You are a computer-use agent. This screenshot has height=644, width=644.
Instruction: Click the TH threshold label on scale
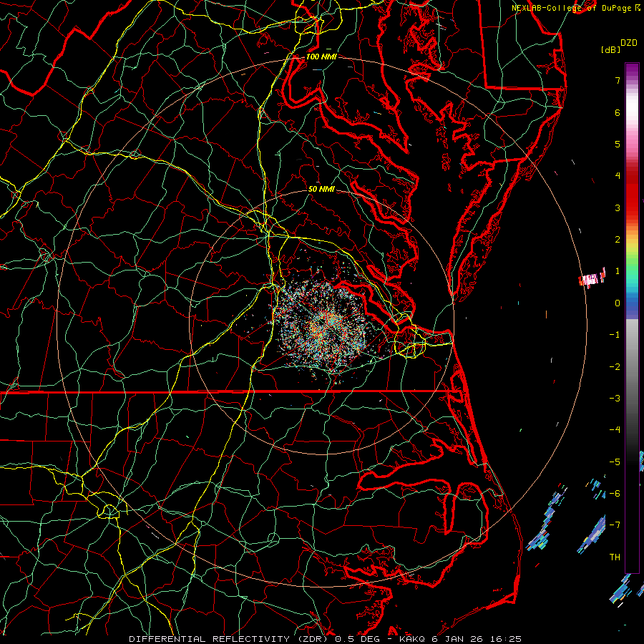(615, 557)
